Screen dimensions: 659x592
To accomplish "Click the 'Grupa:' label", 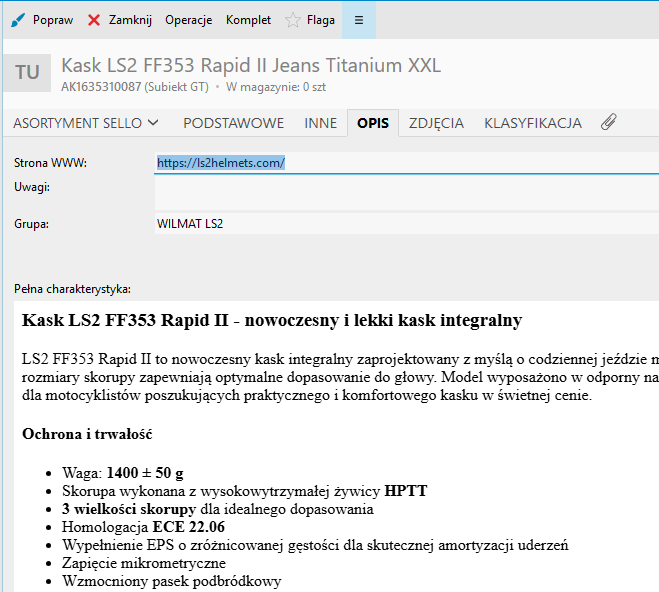I will click(32, 224).
